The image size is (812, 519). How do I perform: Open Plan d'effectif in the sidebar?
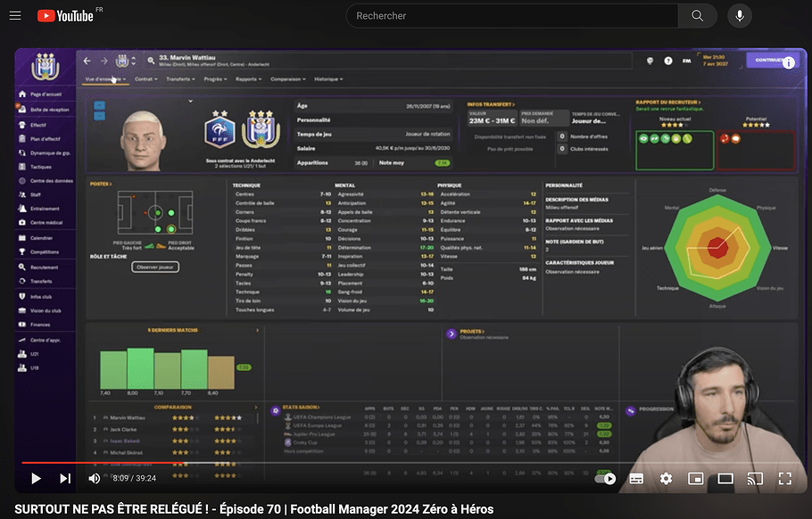click(46, 139)
